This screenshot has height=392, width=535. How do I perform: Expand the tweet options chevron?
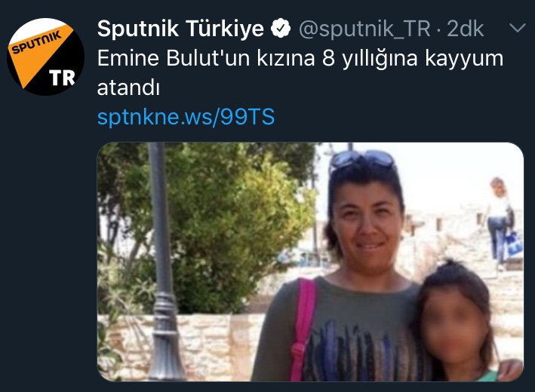[517, 28]
